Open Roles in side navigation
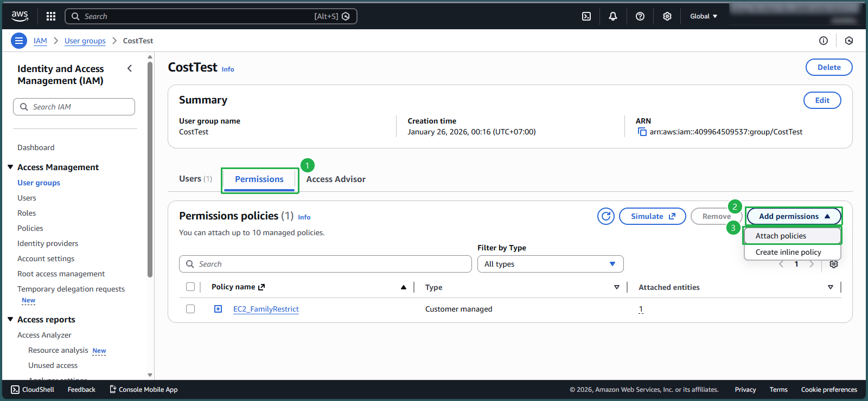The width and height of the screenshot is (868, 401). (27, 213)
